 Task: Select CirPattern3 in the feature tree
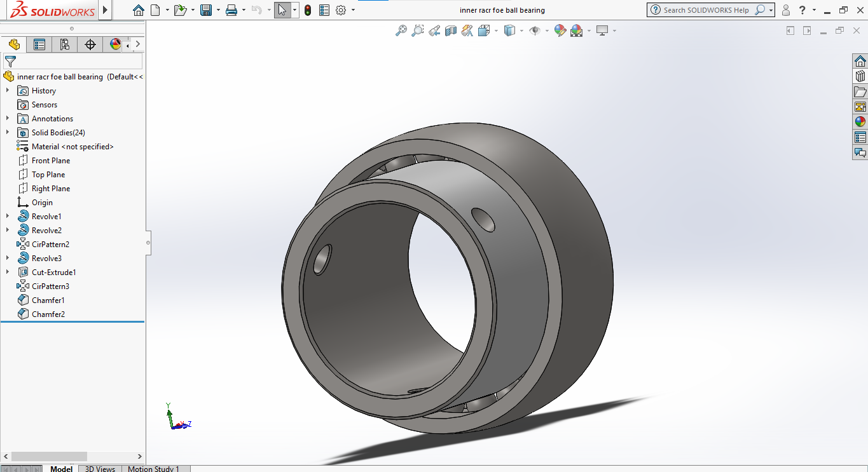click(50, 287)
